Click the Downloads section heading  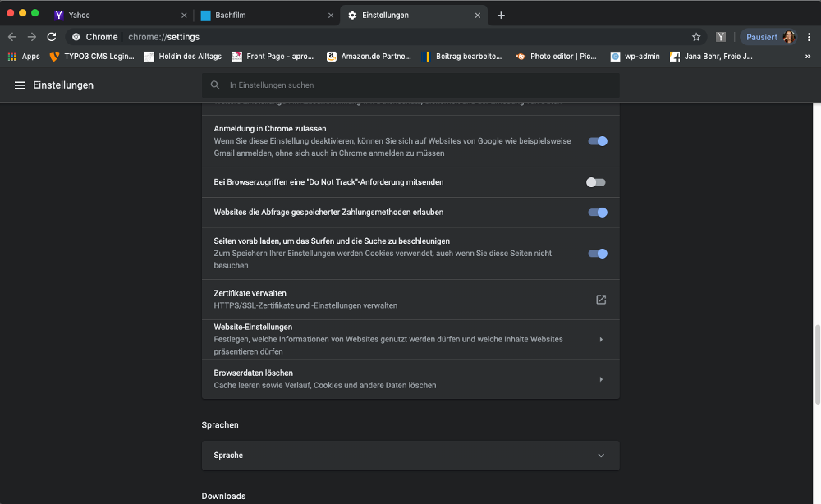tap(223, 496)
